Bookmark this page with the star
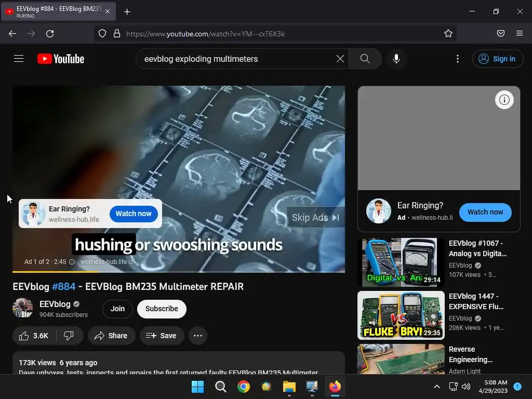 click(448, 33)
